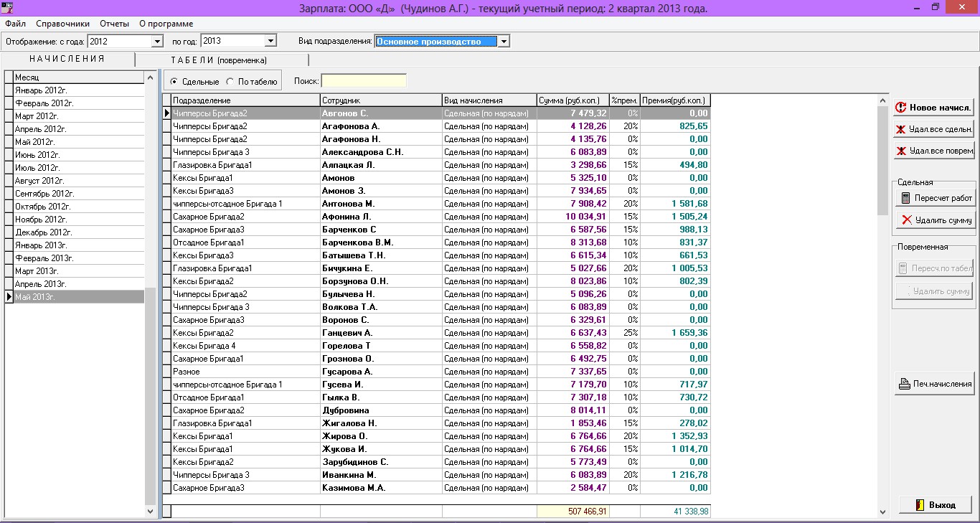Click the Вид начисления column header
The width and height of the screenshot is (980, 523).
(x=489, y=100)
